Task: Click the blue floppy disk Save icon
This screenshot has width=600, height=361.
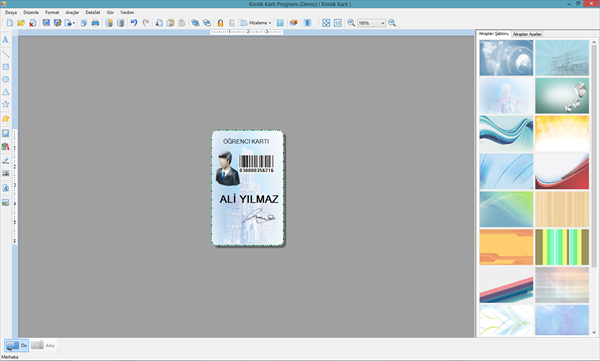Action: pyautogui.click(x=46, y=23)
